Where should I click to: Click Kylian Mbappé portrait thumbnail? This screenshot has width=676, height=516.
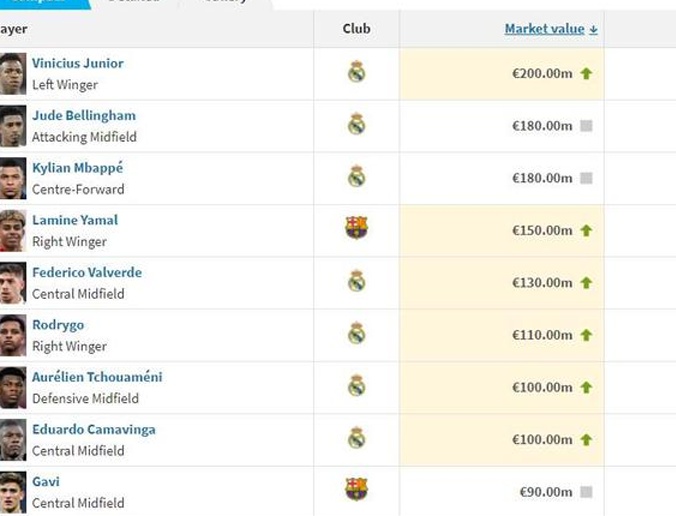tap(13, 178)
